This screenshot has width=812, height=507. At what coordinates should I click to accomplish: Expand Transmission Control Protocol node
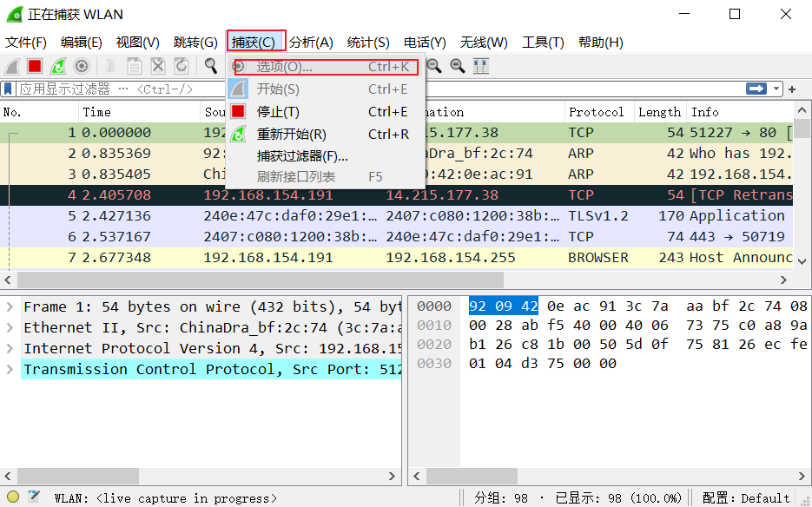pyautogui.click(x=10, y=369)
